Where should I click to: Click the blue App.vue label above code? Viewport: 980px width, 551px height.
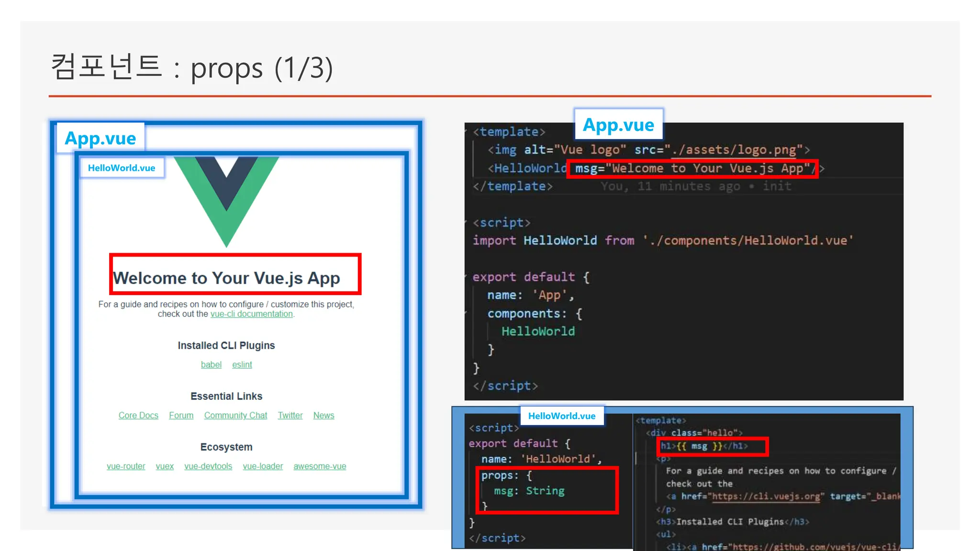[618, 125]
